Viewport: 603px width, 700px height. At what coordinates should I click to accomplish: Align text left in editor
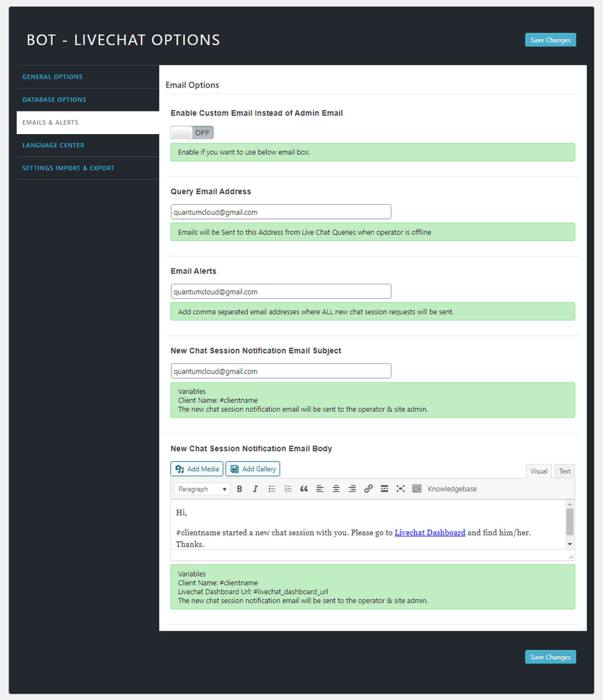point(320,489)
